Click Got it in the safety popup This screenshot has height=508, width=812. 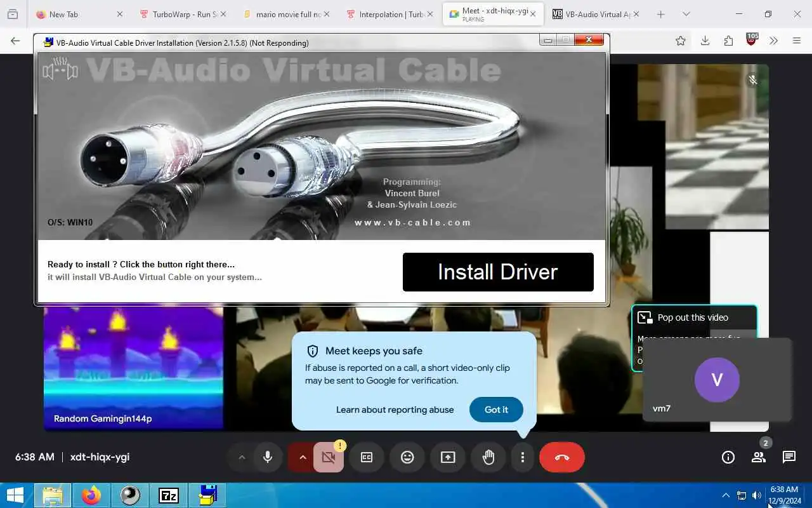pos(496,410)
